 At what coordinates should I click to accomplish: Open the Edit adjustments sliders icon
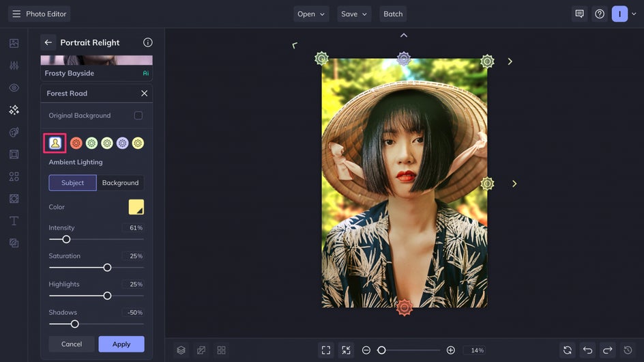tap(14, 66)
